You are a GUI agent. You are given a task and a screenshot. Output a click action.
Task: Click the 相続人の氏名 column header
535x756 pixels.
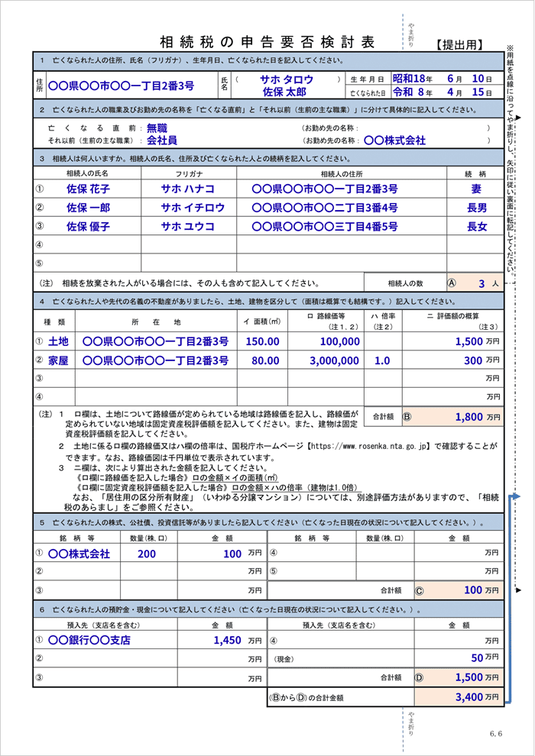pyautogui.click(x=87, y=173)
